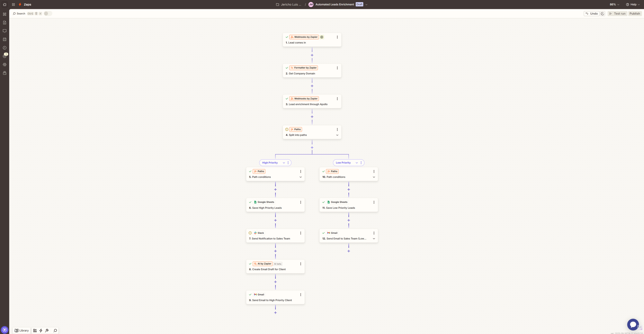This screenshot has height=334, width=644.
Task: Open three-dot menu of Get Company Domain step
Action: pyautogui.click(x=337, y=68)
